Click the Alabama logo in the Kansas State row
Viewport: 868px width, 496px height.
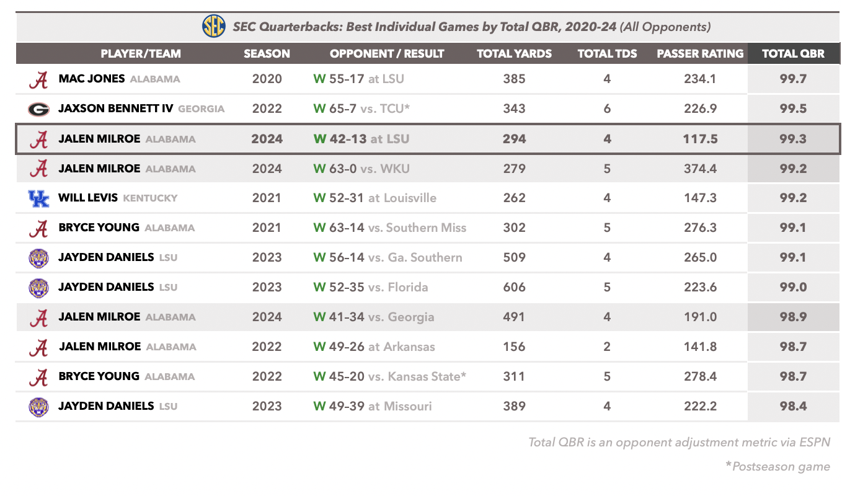coord(38,377)
